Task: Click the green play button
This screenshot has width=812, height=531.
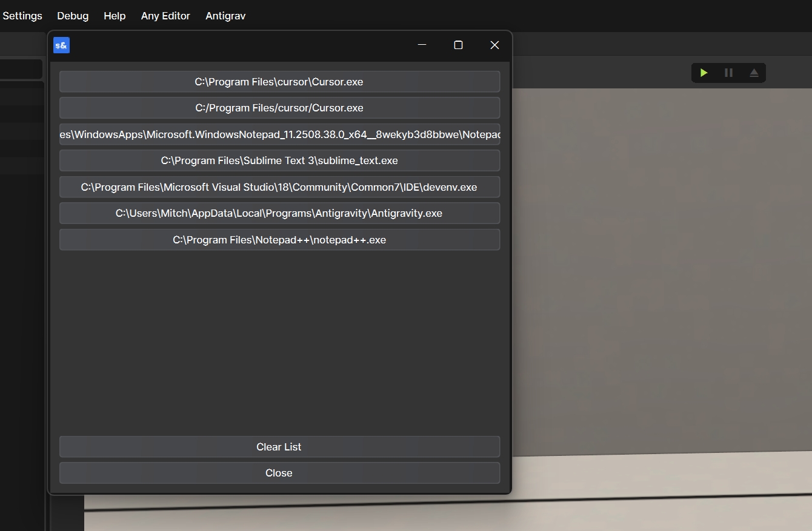Action: coord(704,73)
